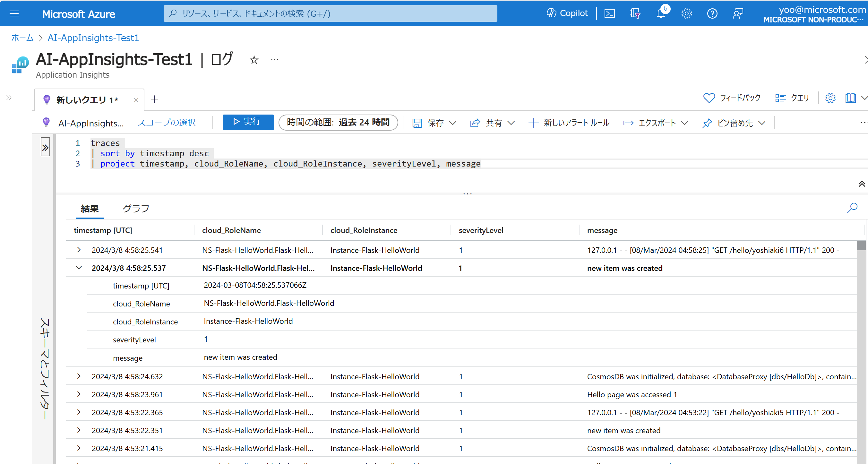Click the resource search field at the top
This screenshot has width=868, height=464.
click(330, 13)
